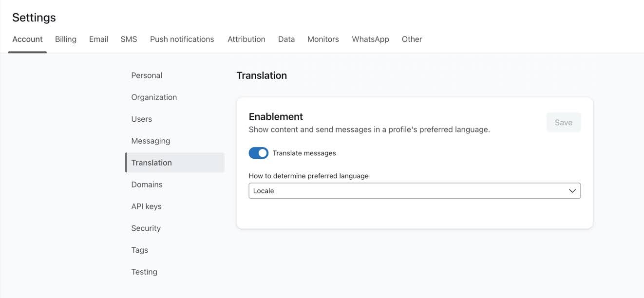Toggle the Translate messages switch
Screen dimensions: 644x298
click(x=258, y=153)
